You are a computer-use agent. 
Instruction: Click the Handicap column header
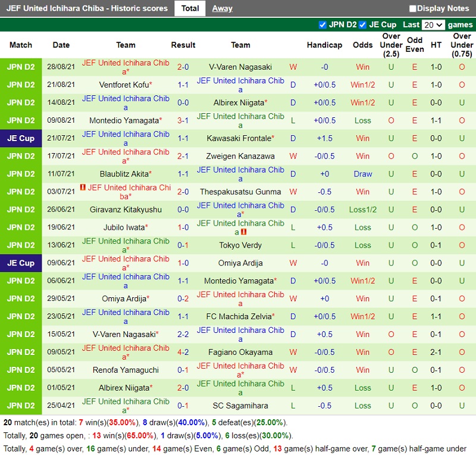[x=324, y=45]
